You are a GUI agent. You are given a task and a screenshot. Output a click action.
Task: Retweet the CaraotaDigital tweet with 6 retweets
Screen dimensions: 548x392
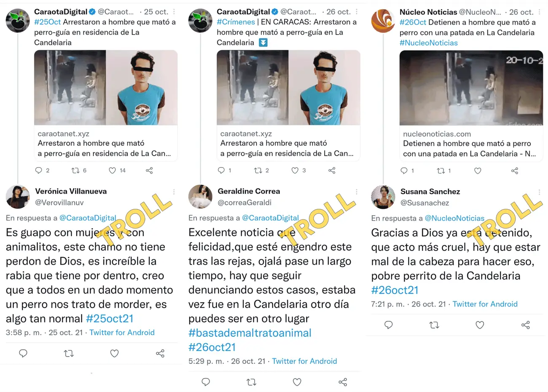coord(75,171)
